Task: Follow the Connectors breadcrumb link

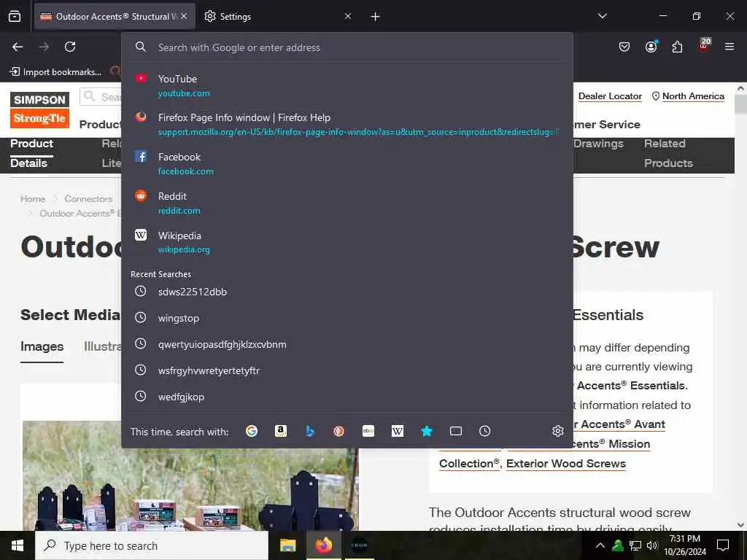Action: click(x=88, y=199)
